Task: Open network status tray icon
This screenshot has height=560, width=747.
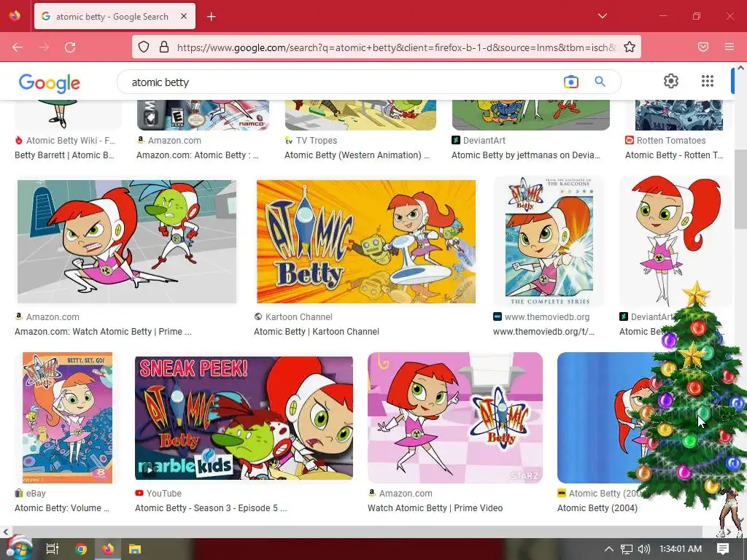Action: pos(627,549)
